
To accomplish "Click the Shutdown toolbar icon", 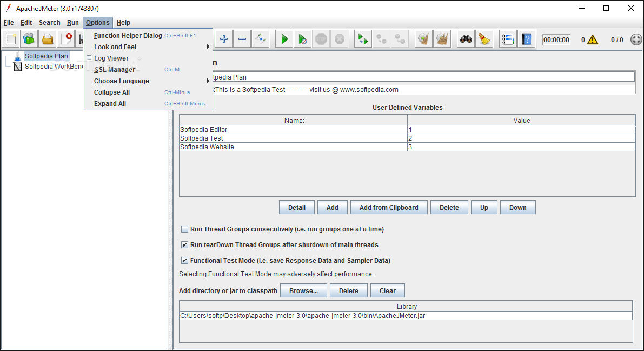I will [x=340, y=39].
